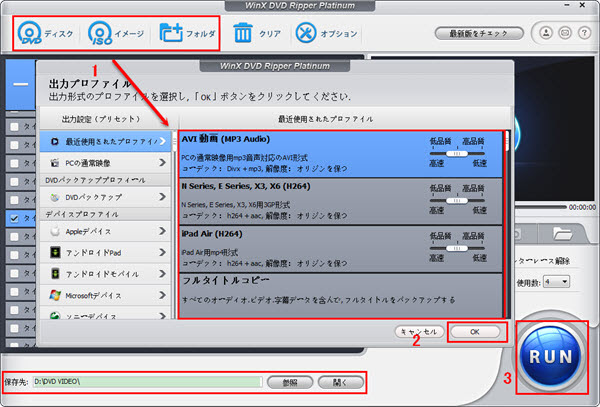Select Microsoftデバイス category
Image resolution: width=600 pixels, height=407 pixels.
coord(105,296)
